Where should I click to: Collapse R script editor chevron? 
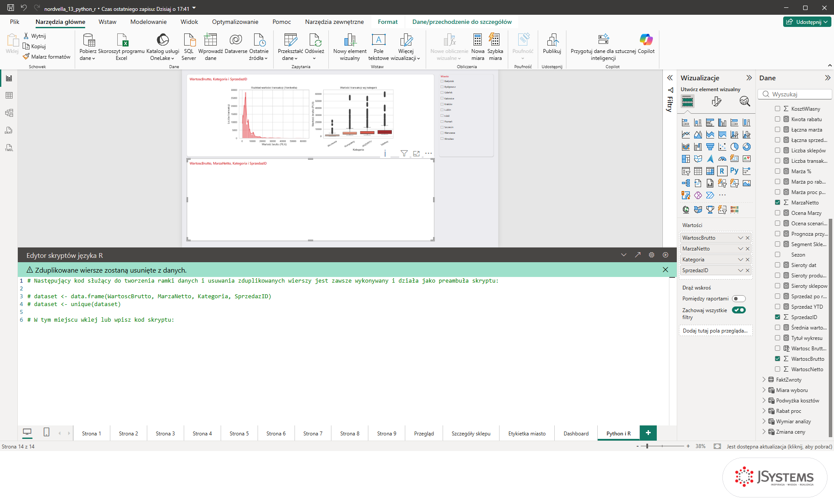point(624,255)
